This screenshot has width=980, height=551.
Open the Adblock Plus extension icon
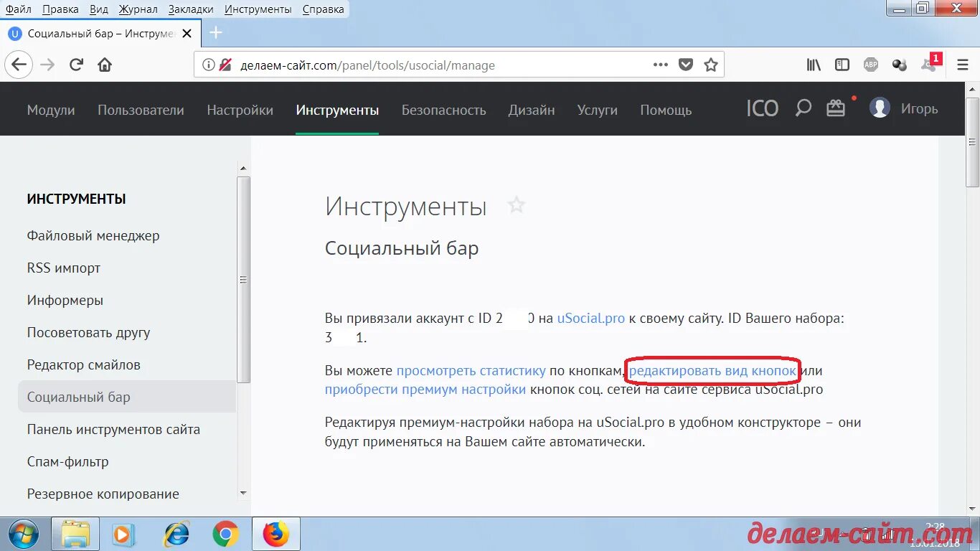click(x=870, y=64)
